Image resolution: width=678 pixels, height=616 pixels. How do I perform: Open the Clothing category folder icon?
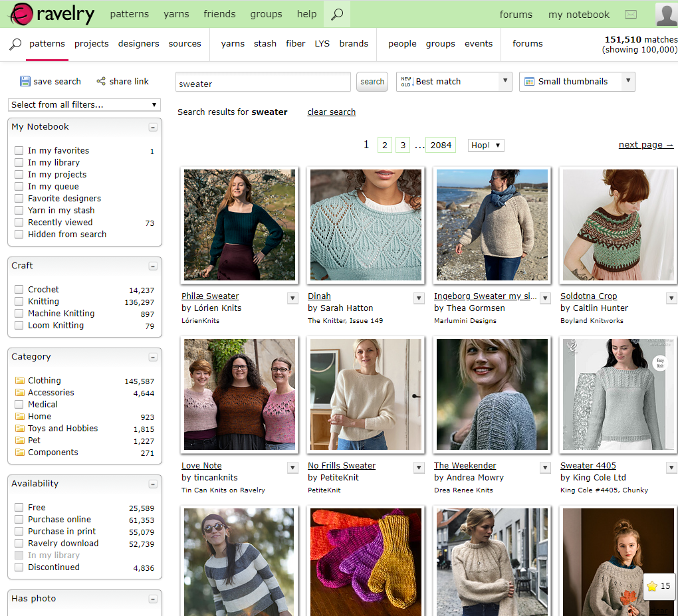tap(19, 380)
